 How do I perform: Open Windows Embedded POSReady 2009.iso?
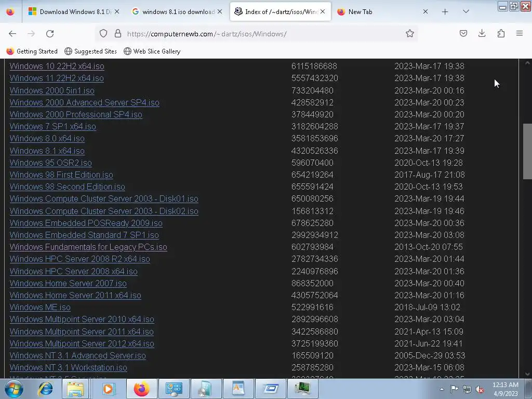point(86,223)
